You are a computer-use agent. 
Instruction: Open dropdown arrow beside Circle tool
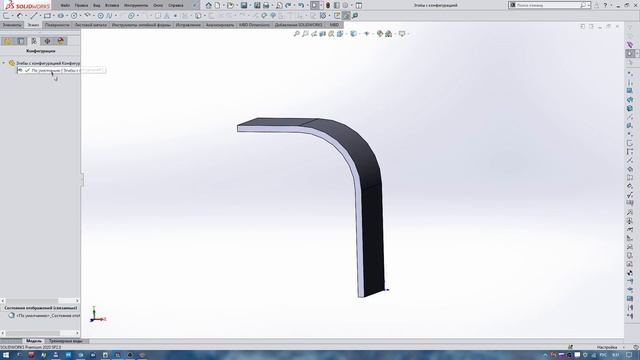80,16
